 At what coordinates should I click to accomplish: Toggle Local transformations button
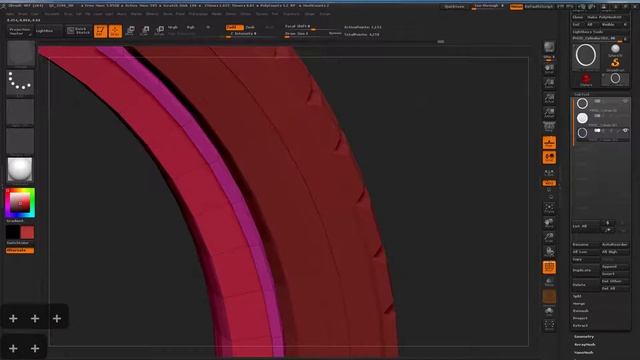[x=549, y=157]
